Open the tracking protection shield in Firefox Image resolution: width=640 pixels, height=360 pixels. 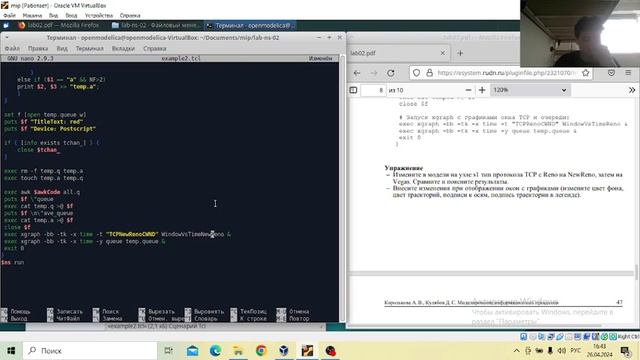click(416, 73)
